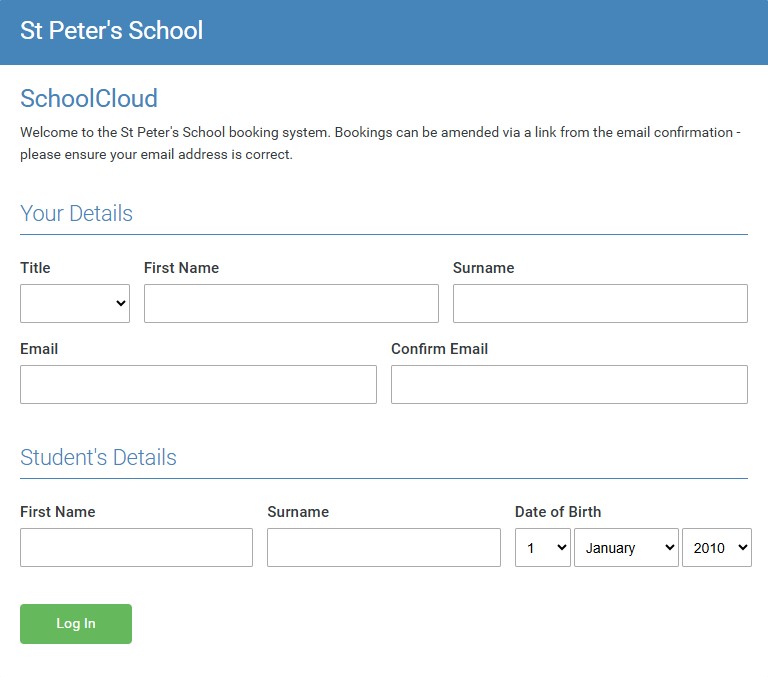768x677 pixels.
Task: Select the Email text field
Action: tap(198, 384)
